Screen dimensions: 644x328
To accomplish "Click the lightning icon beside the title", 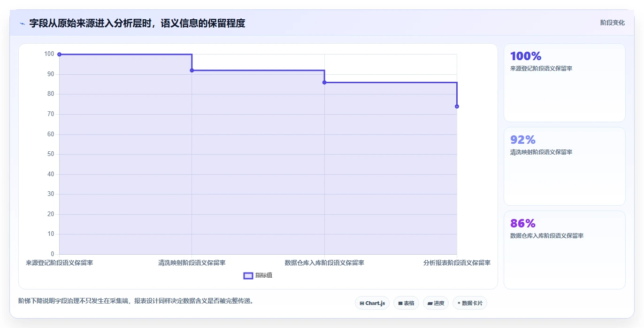I will [22, 23].
